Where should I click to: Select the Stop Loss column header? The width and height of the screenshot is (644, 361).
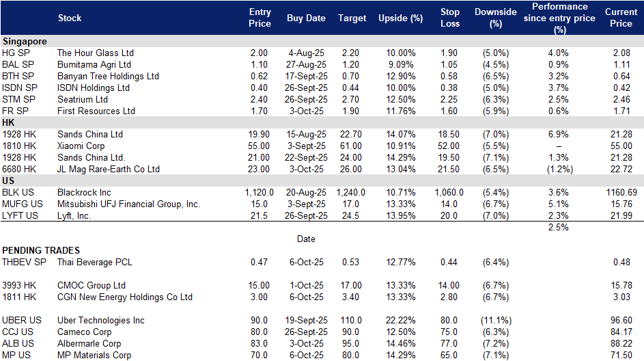click(x=450, y=18)
